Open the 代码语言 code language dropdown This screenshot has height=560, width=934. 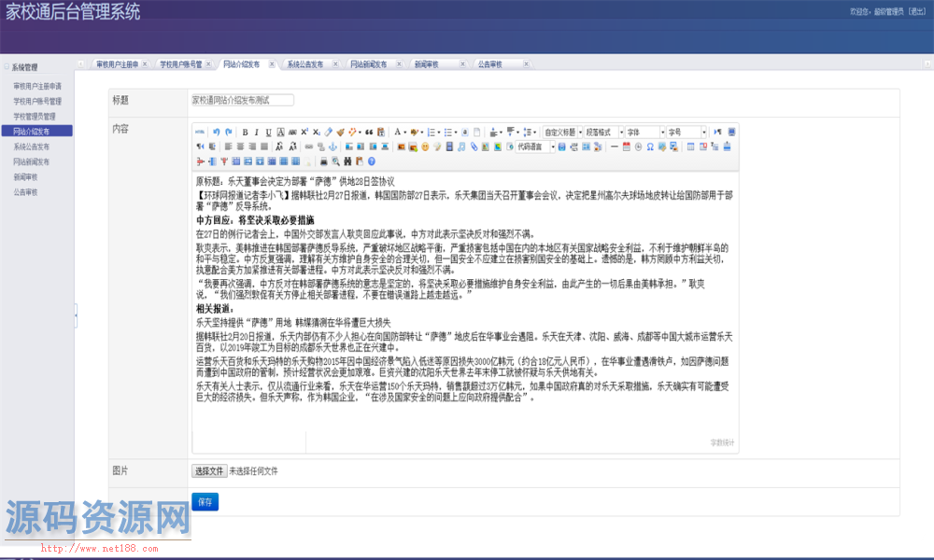pos(535,147)
